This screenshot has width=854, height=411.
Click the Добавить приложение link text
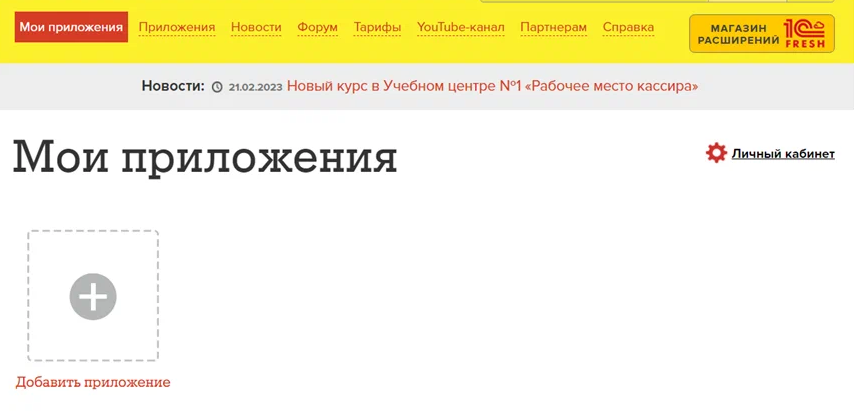93,382
